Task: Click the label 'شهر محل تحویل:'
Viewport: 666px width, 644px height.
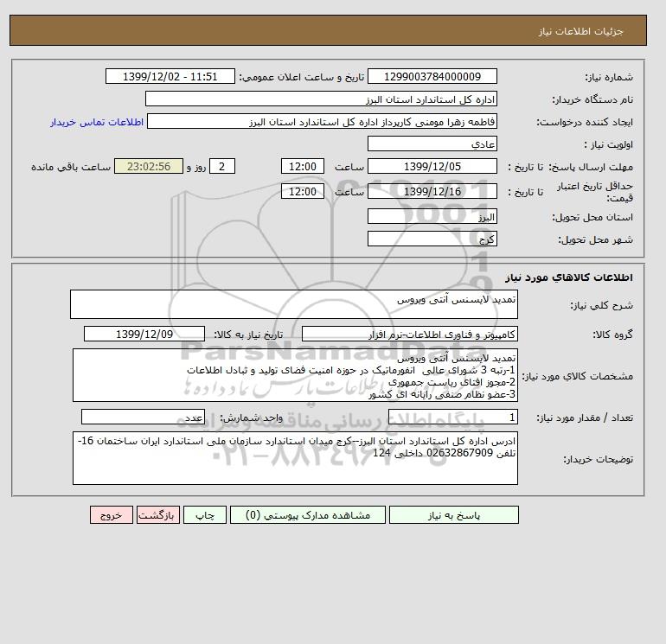Action: (595, 239)
